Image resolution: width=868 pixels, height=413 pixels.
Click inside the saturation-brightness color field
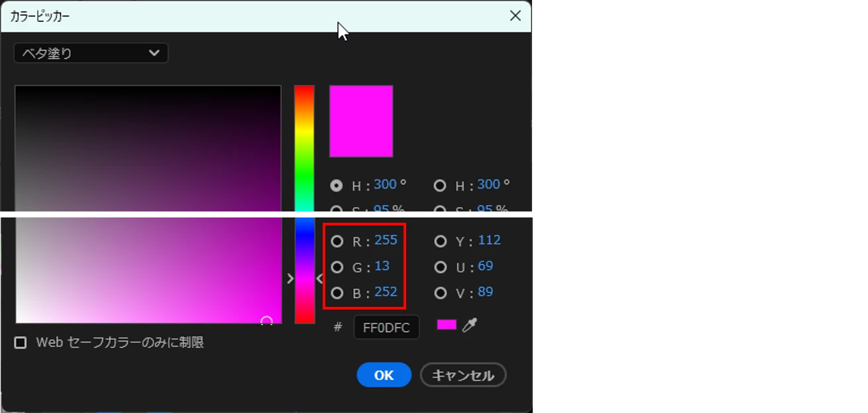[148, 204]
